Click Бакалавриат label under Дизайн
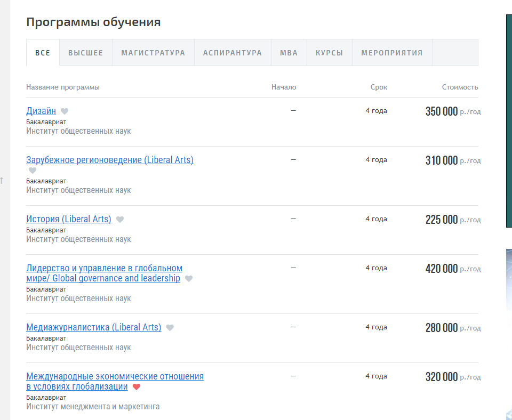This screenshot has width=512, height=420. (46, 122)
